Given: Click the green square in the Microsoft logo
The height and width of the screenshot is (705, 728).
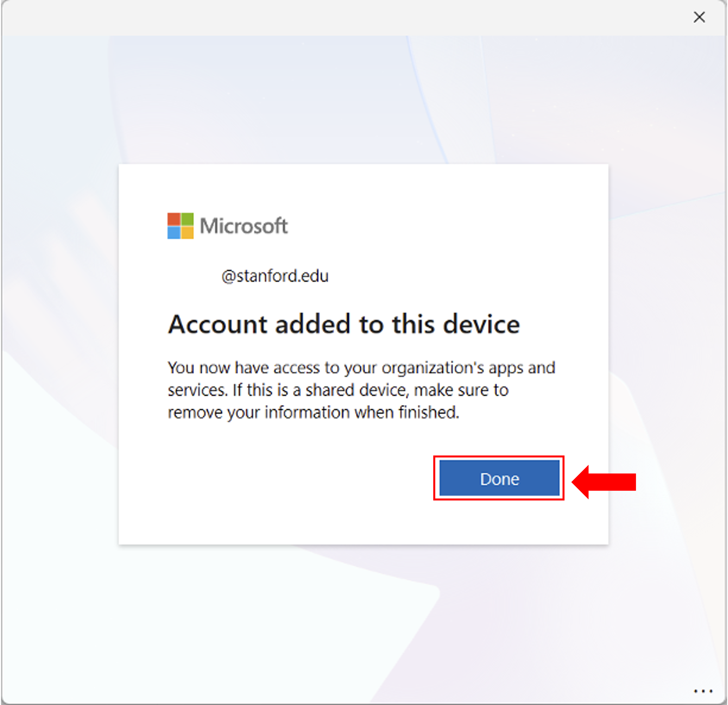Looking at the screenshot, I should tap(188, 218).
